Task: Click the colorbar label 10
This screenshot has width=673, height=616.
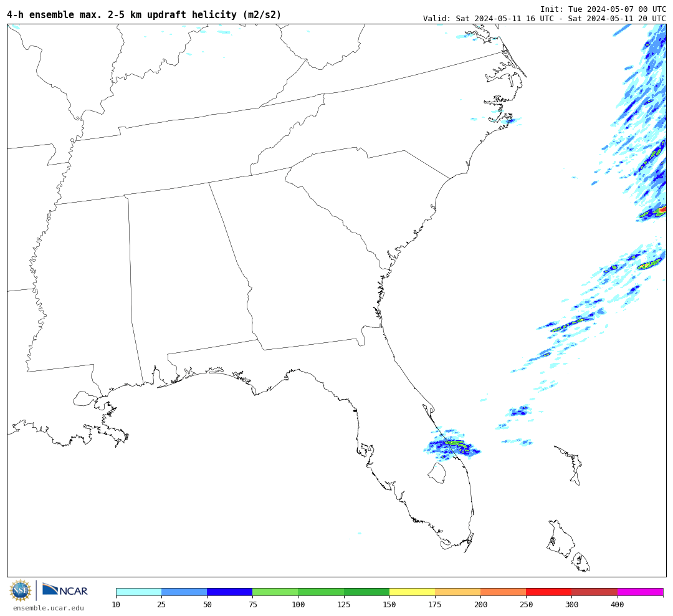Action: pyautogui.click(x=116, y=604)
